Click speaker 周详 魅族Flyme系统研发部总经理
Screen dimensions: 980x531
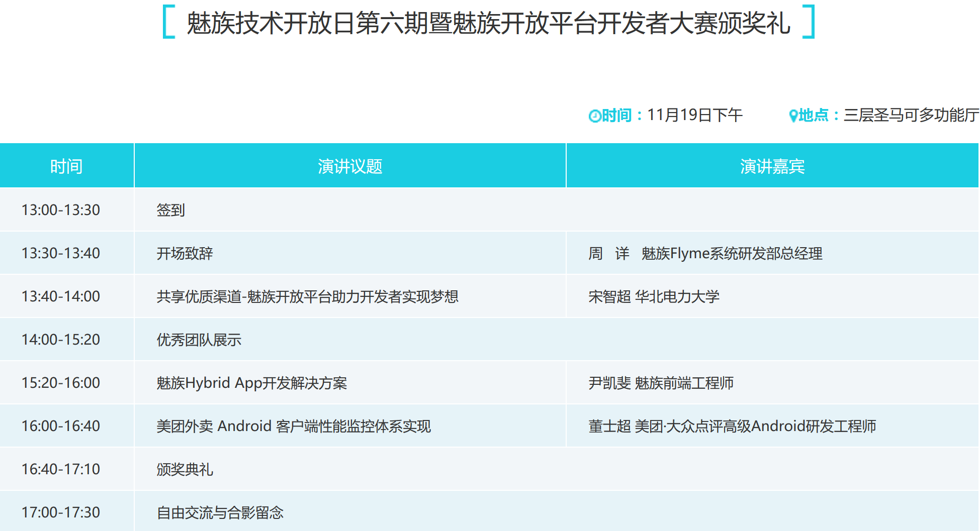[x=705, y=253]
